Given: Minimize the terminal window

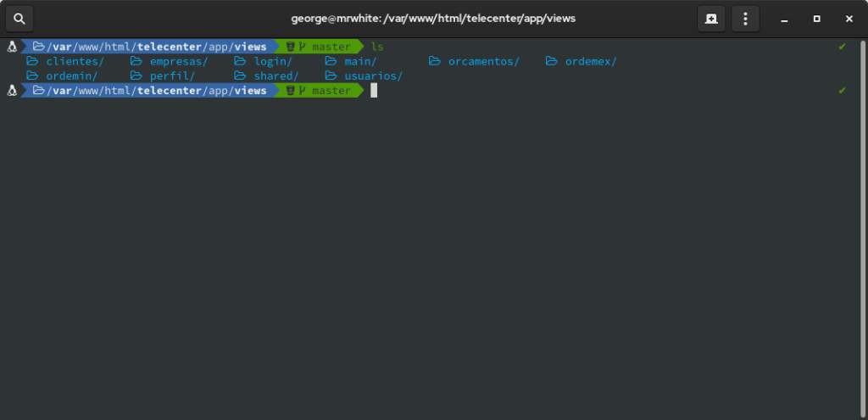Looking at the screenshot, I should (x=785, y=18).
